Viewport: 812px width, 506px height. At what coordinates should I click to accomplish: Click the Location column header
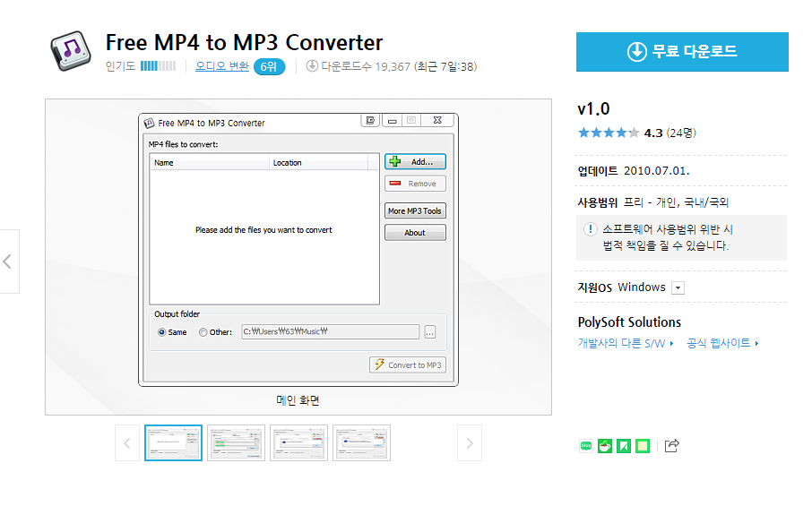tap(318, 162)
